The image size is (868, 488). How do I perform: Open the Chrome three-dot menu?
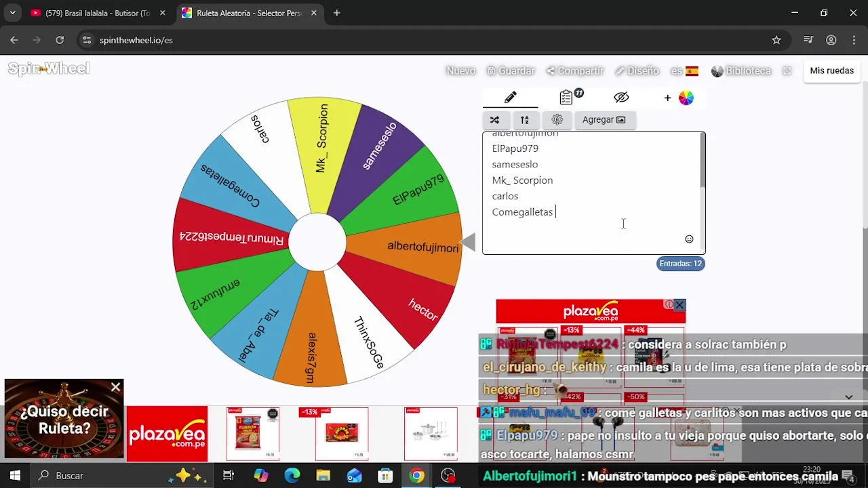pos(853,40)
